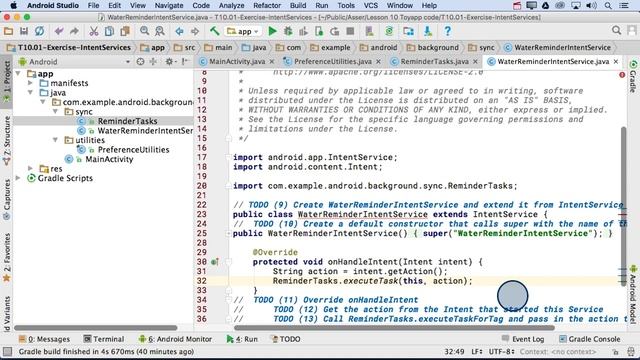Click the sync breadcrumb in navigation bar
The width and height of the screenshot is (640, 360).
(x=482, y=48)
